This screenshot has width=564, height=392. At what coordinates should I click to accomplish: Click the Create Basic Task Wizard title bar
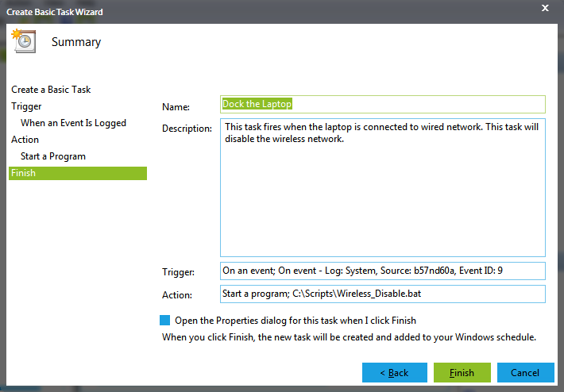tap(238, 12)
